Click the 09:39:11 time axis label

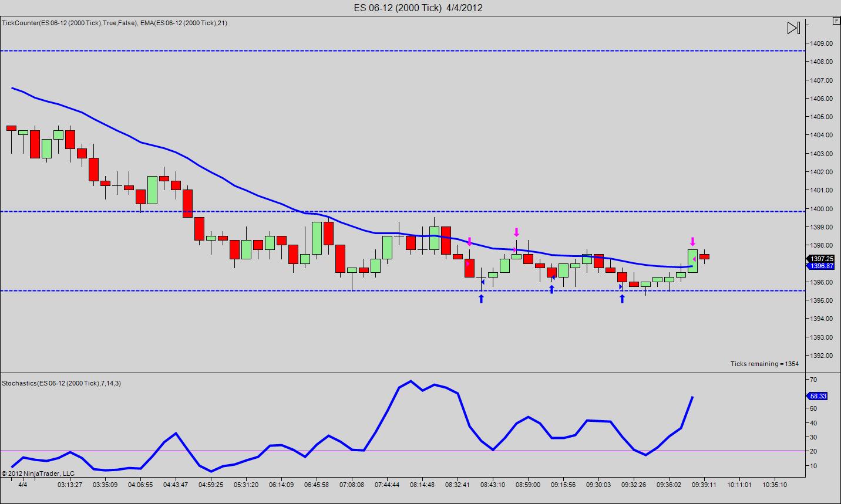(704, 485)
